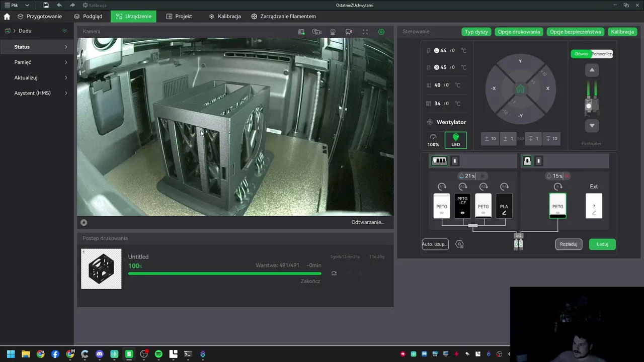Raise the bed by 10

pos(490,139)
